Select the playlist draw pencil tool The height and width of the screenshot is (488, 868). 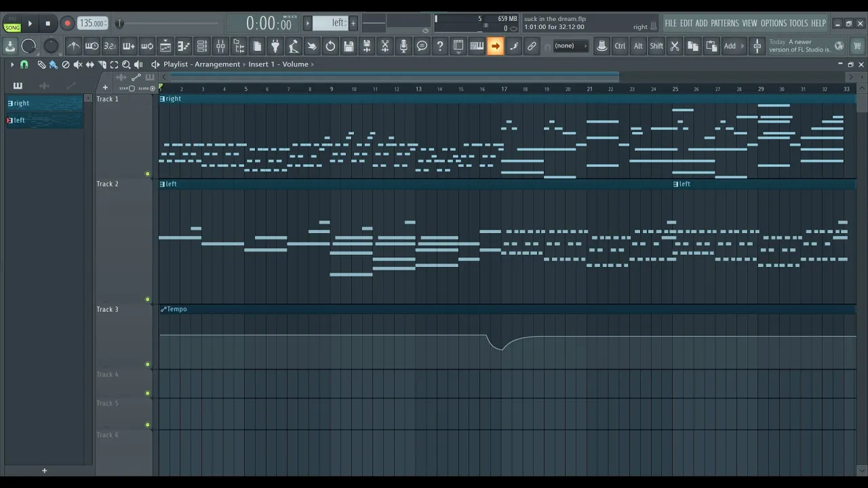click(x=41, y=64)
